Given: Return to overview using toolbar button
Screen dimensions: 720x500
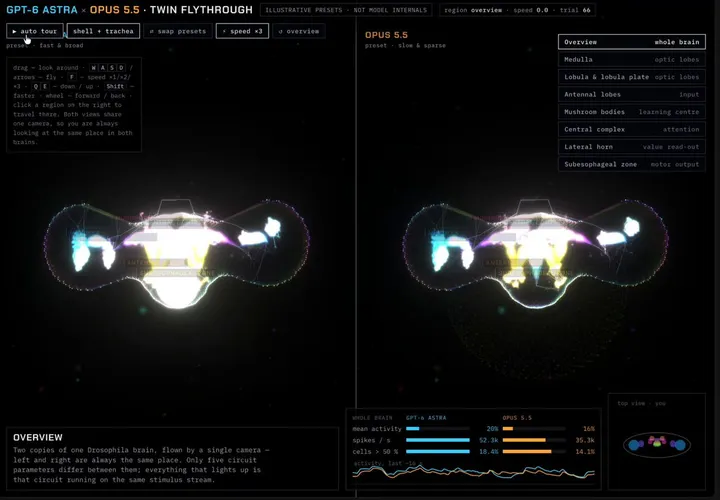Looking at the screenshot, I should click(299, 31).
